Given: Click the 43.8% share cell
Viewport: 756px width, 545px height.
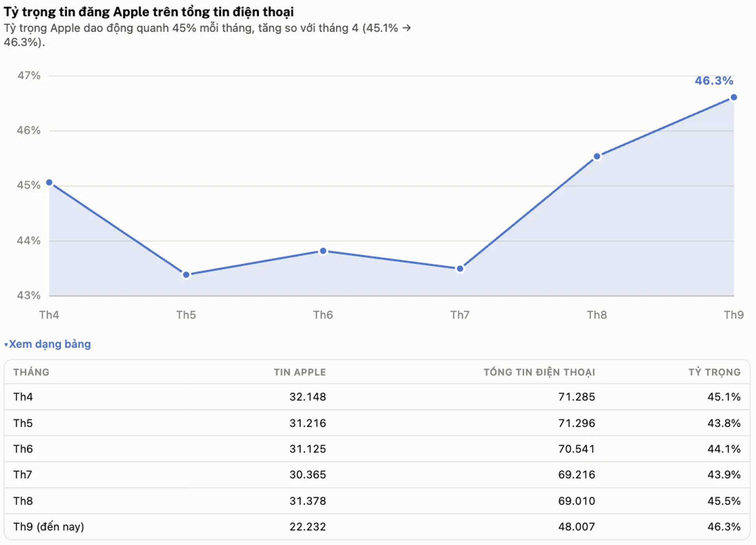Looking at the screenshot, I should coord(724,423).
